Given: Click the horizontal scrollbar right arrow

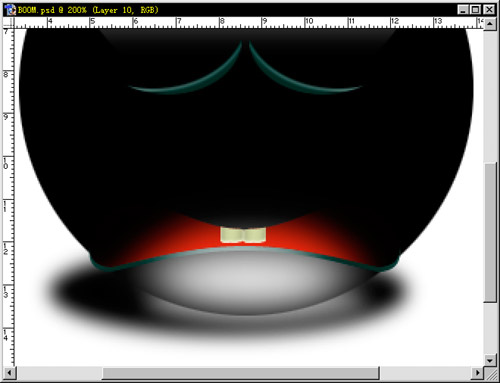Looking at the screenshot, I should point(478,373).
